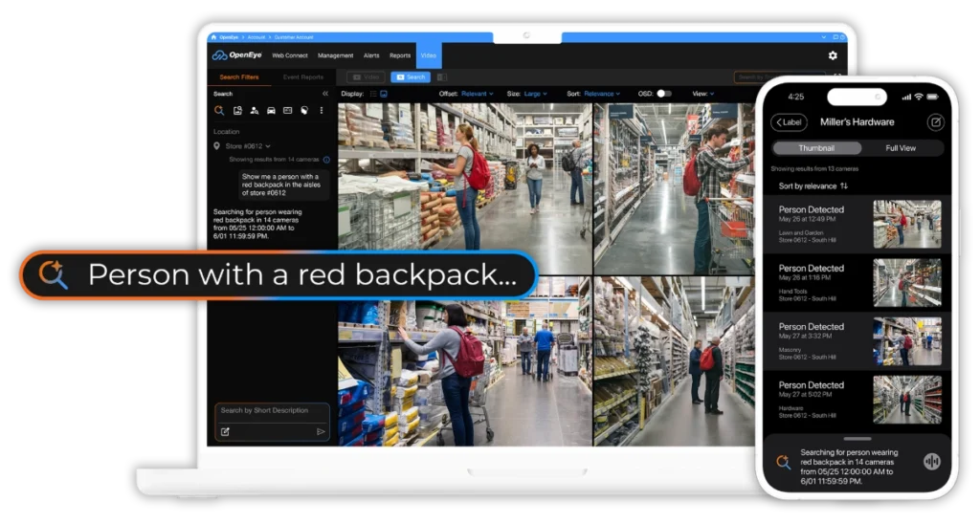Click the Account breadcrumb link

click(256, 37)
